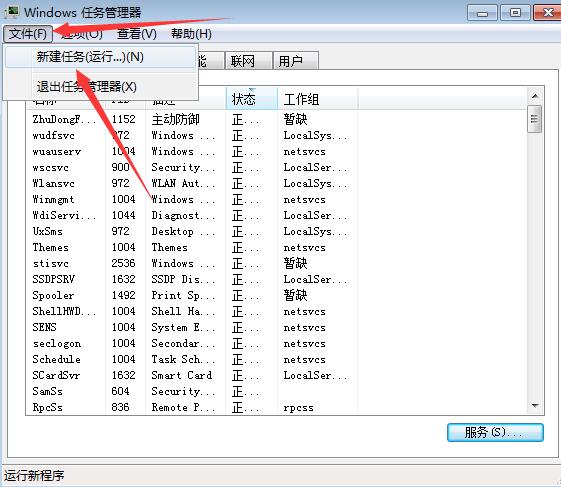Click the scrollbar up arrow
The height and width of the screenshot is (487, 561).
coord(535,96)
